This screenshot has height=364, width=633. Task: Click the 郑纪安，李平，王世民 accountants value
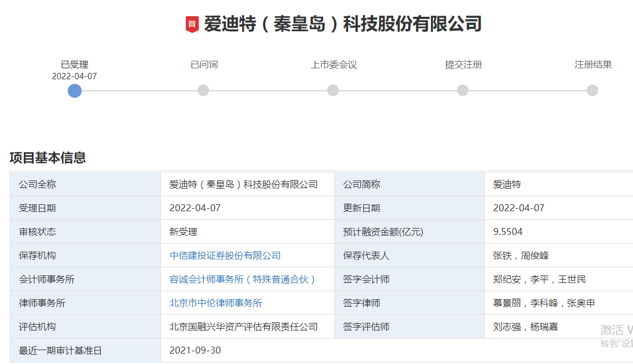539,280
